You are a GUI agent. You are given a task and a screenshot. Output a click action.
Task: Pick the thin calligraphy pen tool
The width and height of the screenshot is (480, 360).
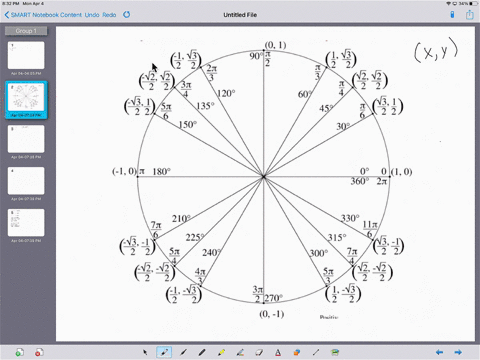point(183,352)
